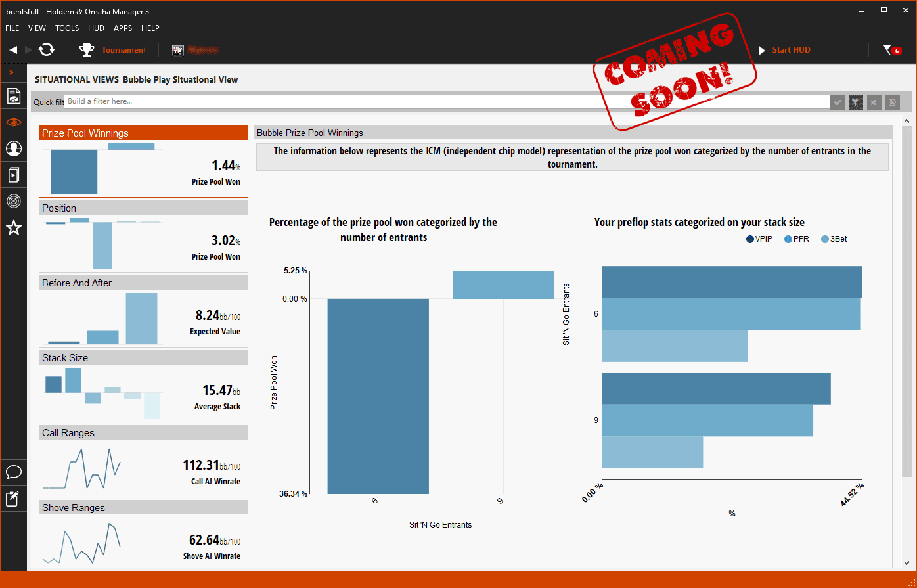Viewport: 917px width, 588px height.
Task: Open the TOOLS menu
Action: [67, 28]
